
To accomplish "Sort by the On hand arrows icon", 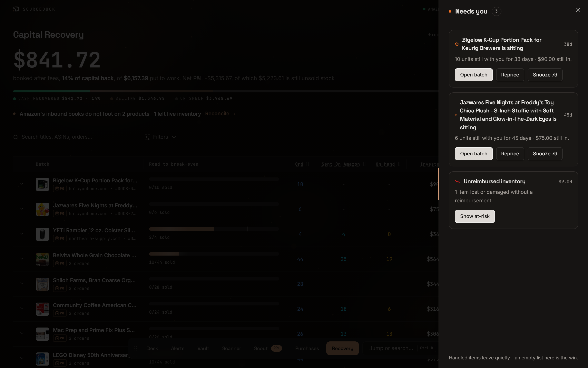I will click(x=399, y=164).
